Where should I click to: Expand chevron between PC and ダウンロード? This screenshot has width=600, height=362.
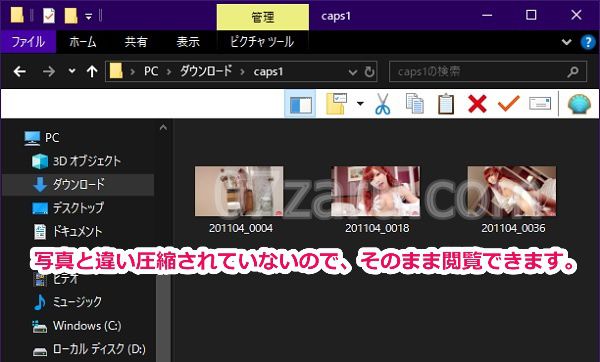(x=169, y=72)
